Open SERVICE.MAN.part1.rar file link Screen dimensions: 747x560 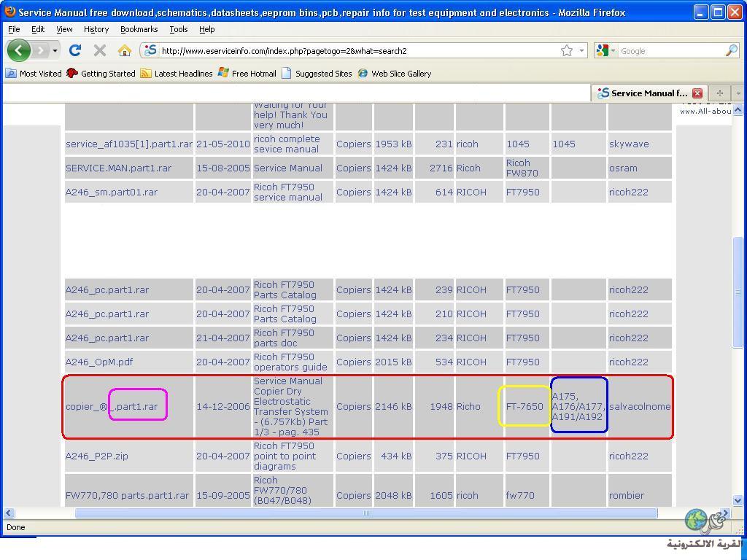118,168
